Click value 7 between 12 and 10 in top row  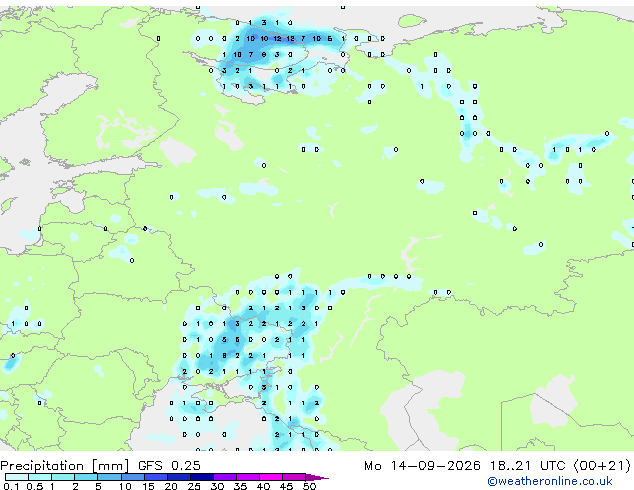tap(303, 38)
